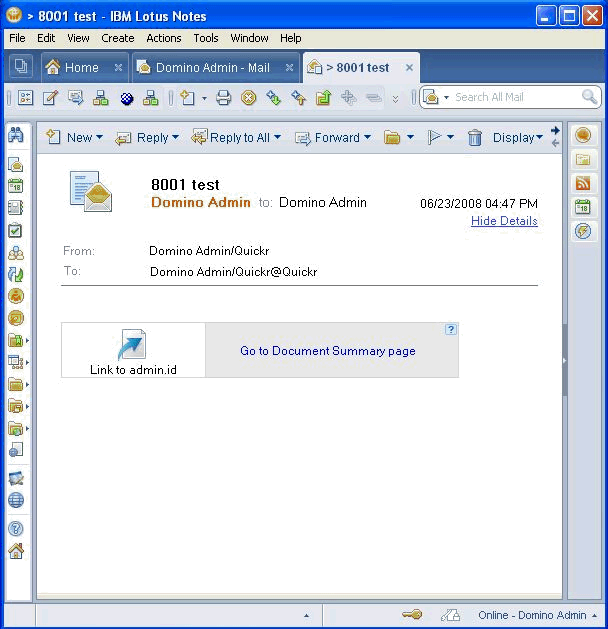Viewport: 608px width, 629px height.
Task: Open Mail from the left bookmark bar
Action: pyautogui.click(x=16, y=164)
